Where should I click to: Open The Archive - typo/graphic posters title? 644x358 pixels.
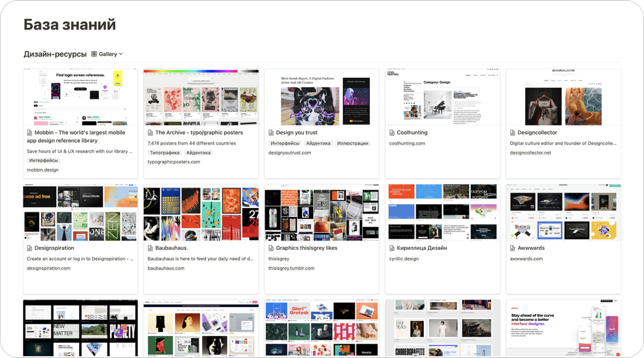(x=199, y=133)
